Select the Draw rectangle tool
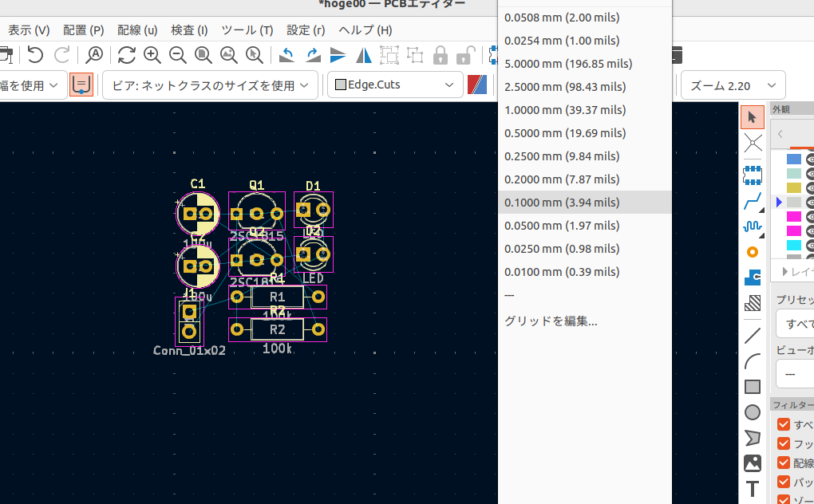 coord(752,387)
